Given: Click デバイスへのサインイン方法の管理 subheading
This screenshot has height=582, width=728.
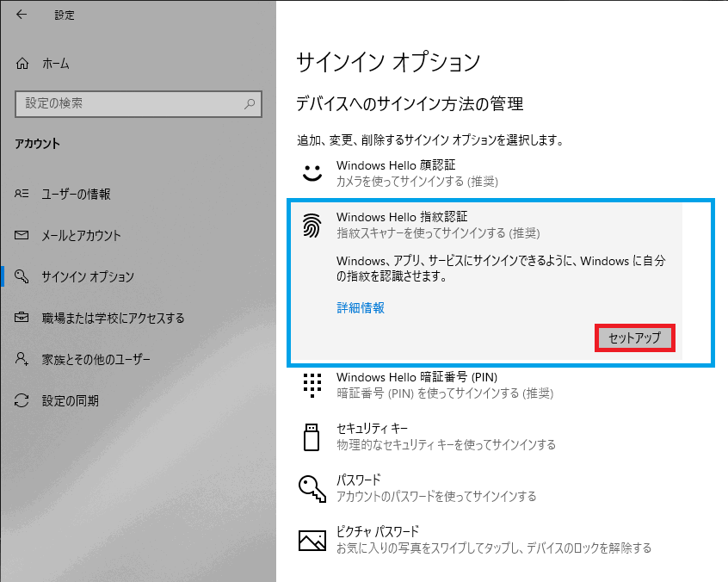Looking at the screenshot, I should coord(410,103).
